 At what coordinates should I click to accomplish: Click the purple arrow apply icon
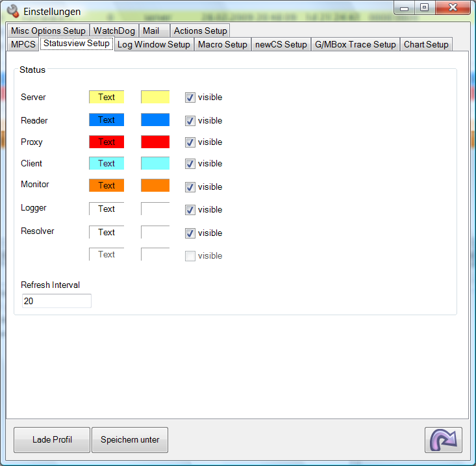[444, 440]
